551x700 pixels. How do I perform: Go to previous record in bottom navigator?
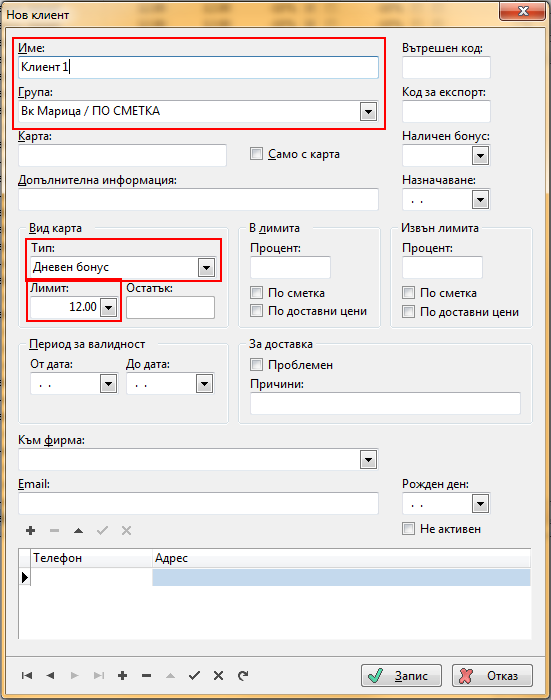50,675
